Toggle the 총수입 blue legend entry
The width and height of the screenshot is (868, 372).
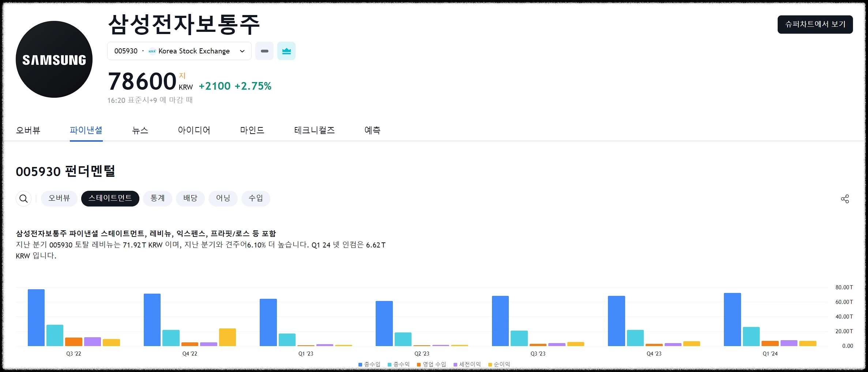369,365
